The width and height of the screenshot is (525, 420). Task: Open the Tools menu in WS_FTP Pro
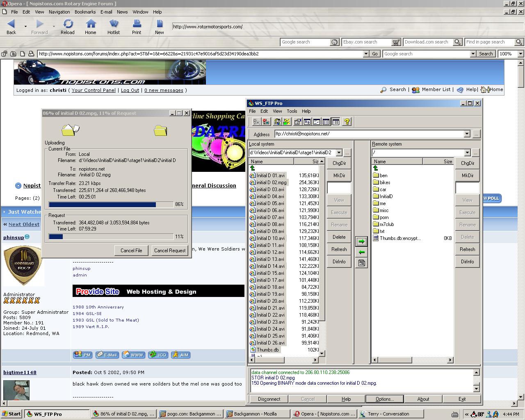pyautogui.click(x=292, y=111)
